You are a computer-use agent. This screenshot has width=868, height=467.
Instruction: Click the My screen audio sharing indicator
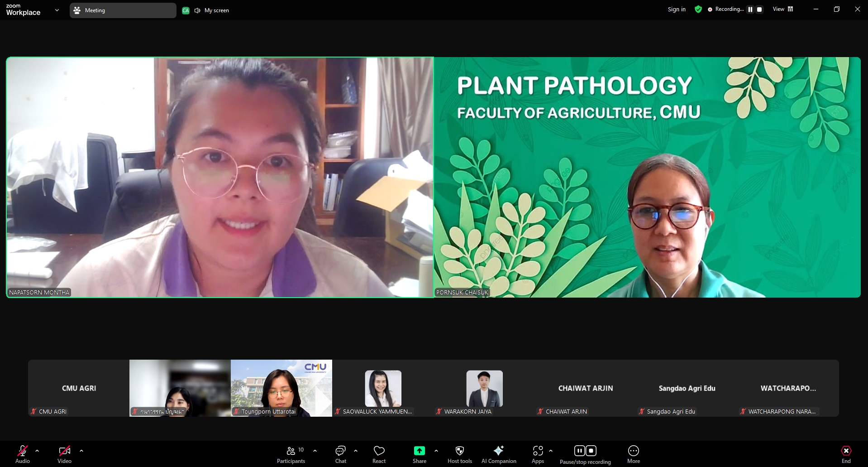(212, 10)
